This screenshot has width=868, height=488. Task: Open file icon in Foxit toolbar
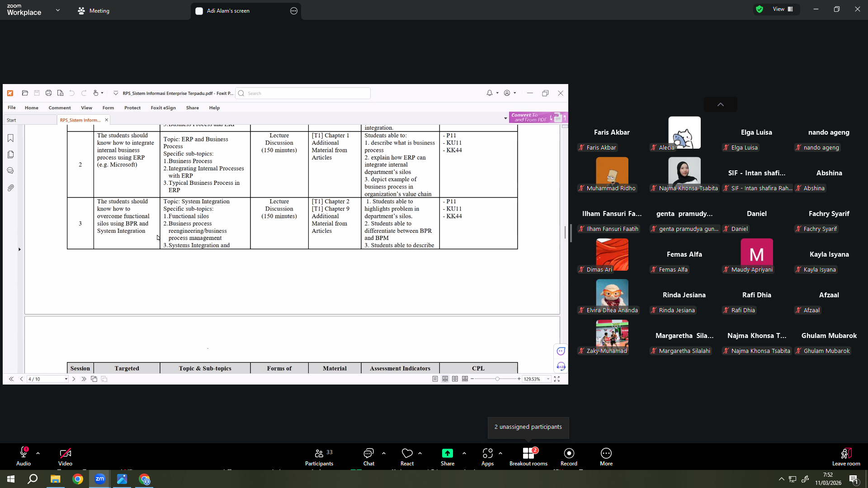(x=25, y=93)
